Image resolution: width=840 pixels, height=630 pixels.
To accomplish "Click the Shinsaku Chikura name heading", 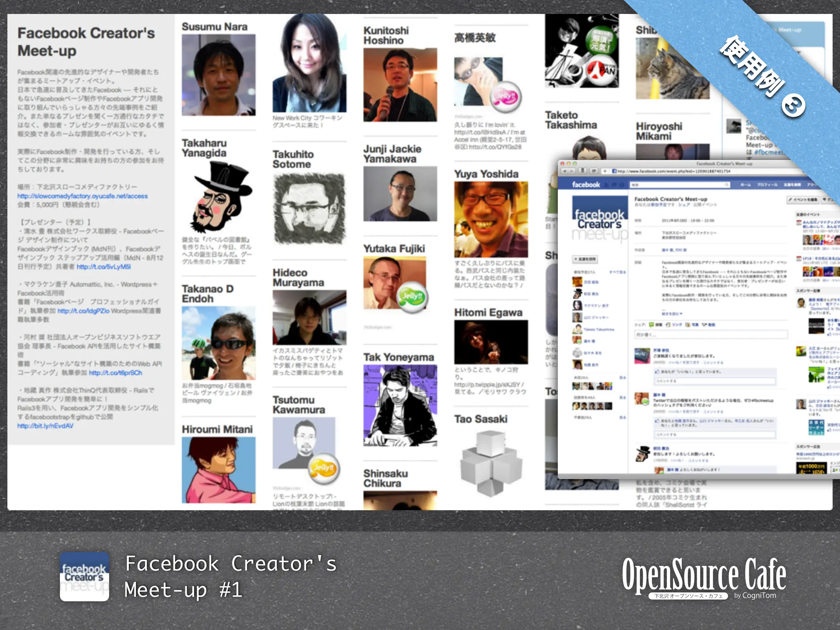I will pyautogui.click(x=386, y=478).
